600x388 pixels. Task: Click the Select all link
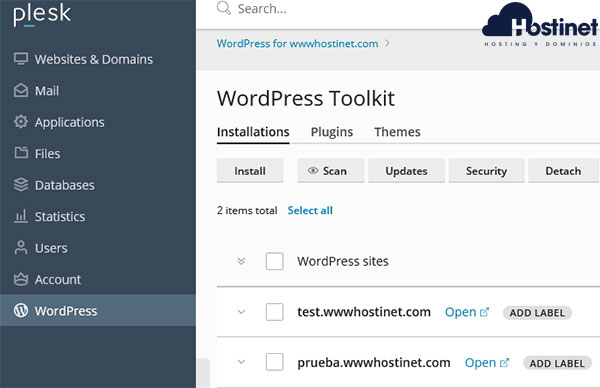310,210
